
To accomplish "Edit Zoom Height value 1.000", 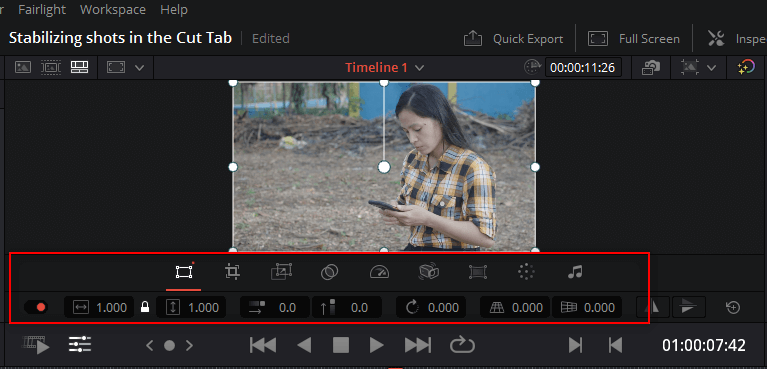I will click(191, 307).
